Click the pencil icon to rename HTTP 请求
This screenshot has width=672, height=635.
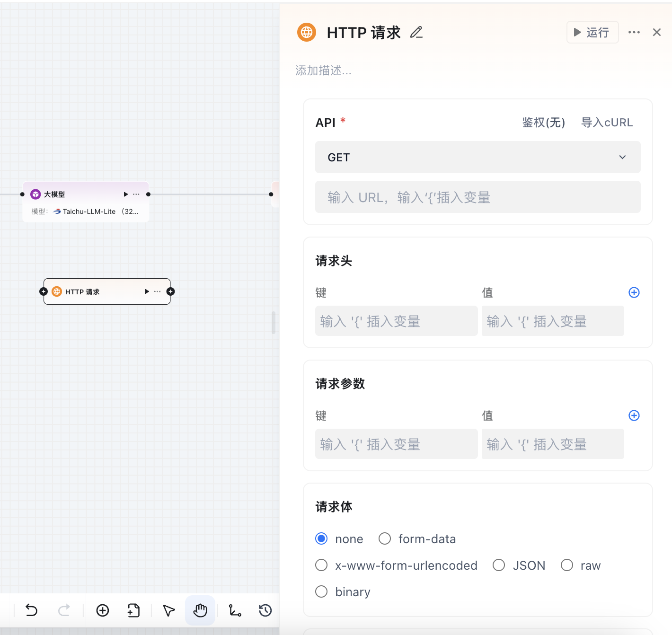tap(416, 32)
